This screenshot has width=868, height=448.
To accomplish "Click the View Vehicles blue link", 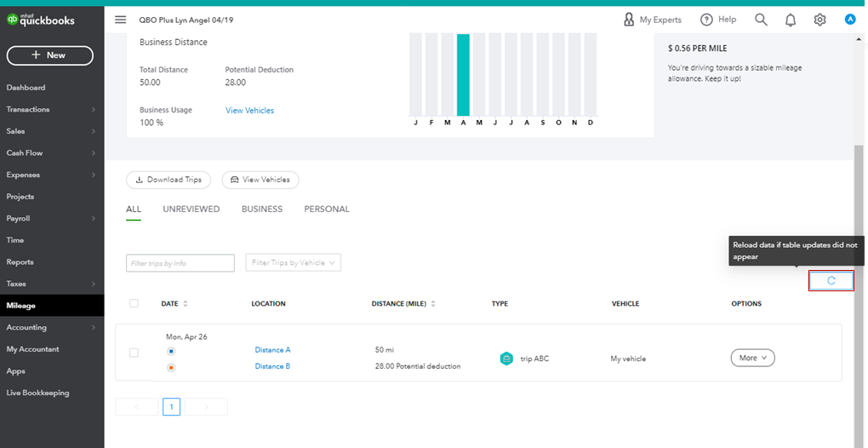I will click(x=249, y=110).
